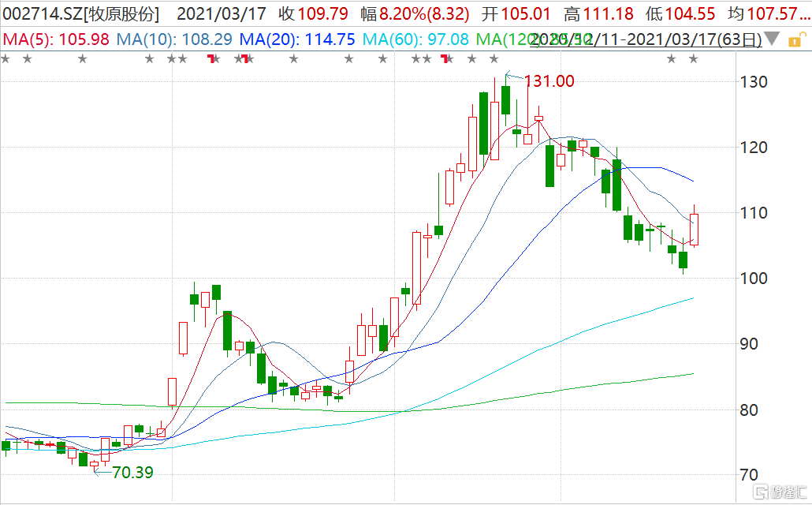Click the date 2021/03/17 in header
The width and height of the screenshot is (812, 505).
pyautogui.click(x=222, y=14)
